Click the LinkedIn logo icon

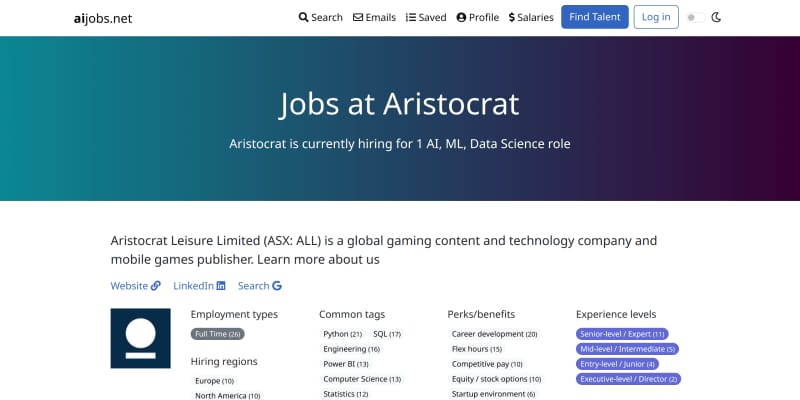pyautogui.click(x=221, y=286)
